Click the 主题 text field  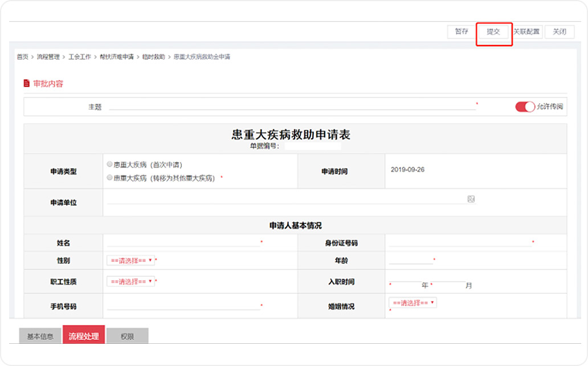[x=291, y=105]
